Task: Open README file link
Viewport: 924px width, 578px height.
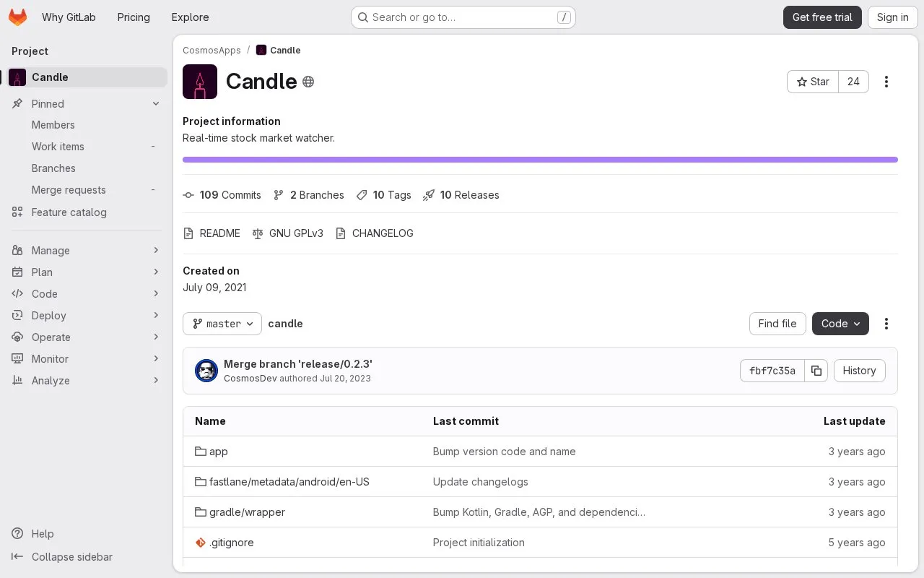Action: (x=212, y=233)
